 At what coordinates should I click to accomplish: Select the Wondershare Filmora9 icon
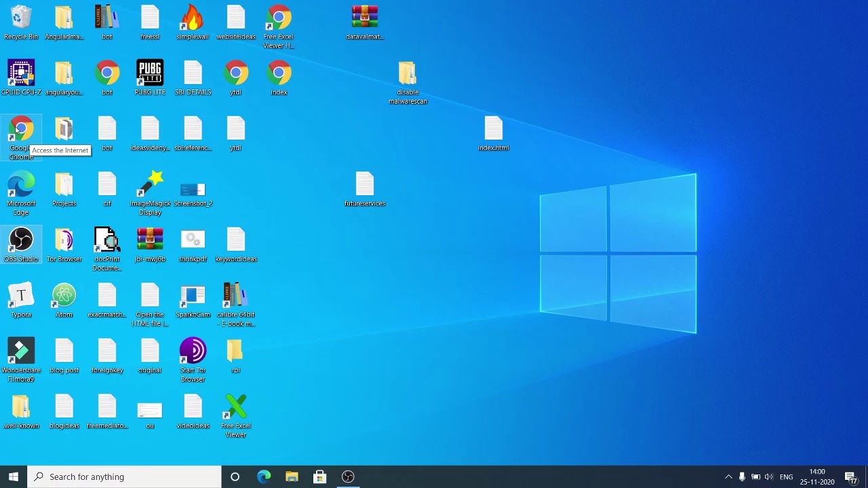point(21,352)
